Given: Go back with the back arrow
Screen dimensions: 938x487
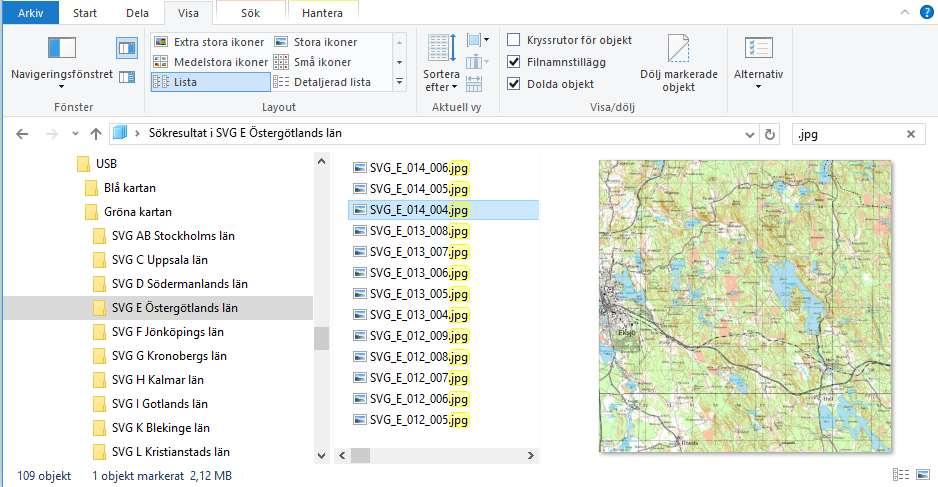Looking at the screenshot, I should 22,134.
